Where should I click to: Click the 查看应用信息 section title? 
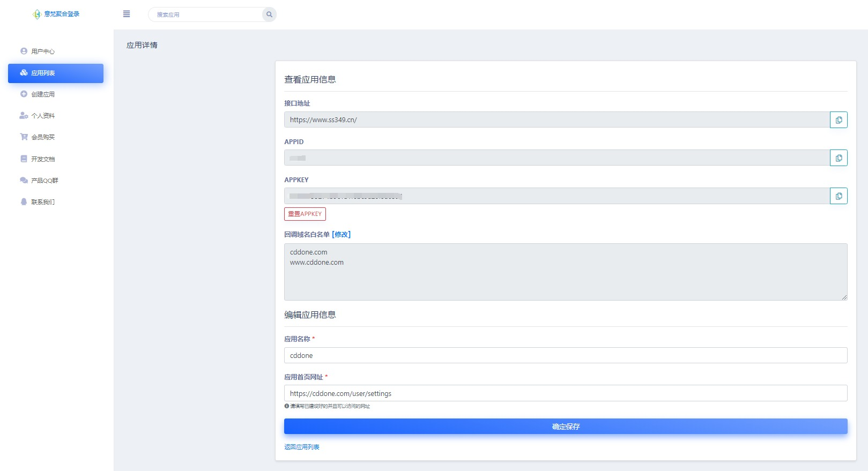click(310, 79)
